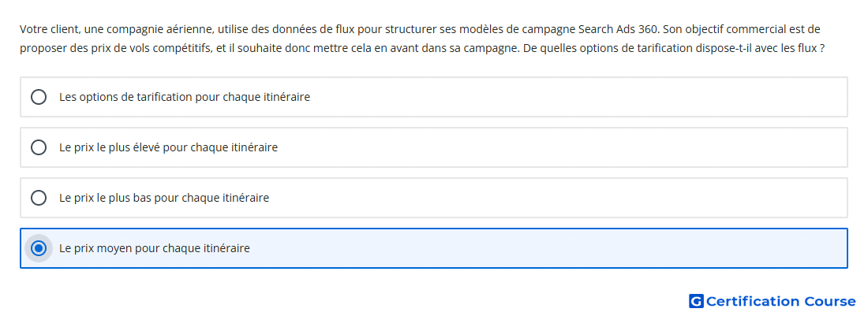
Task: Choose the "Le prix le plus élevé" radio button
Action: 39,147
